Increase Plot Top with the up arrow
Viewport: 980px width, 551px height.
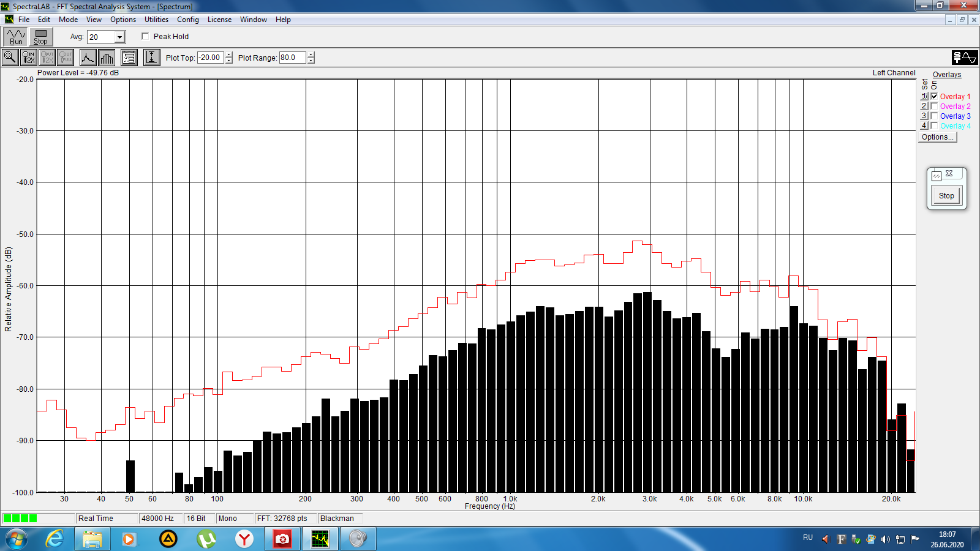pyautogui.click(x=229, y=54)
